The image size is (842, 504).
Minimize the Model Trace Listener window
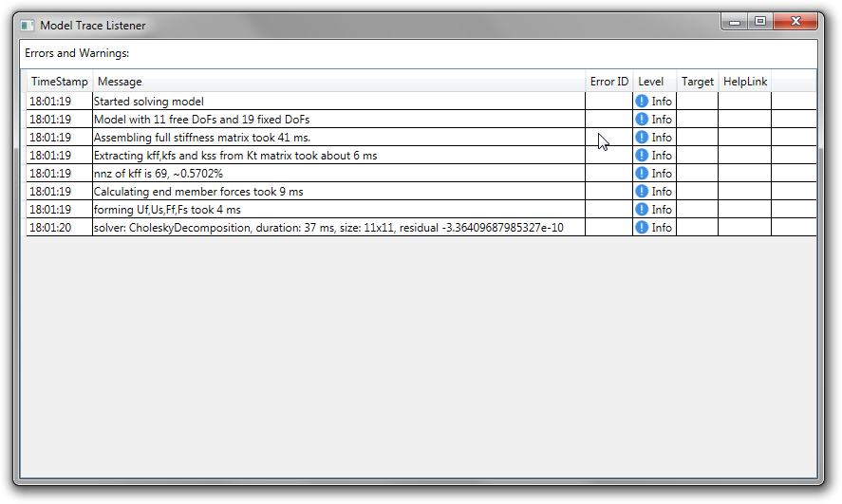pyautogui.click(x=735, y=22)
